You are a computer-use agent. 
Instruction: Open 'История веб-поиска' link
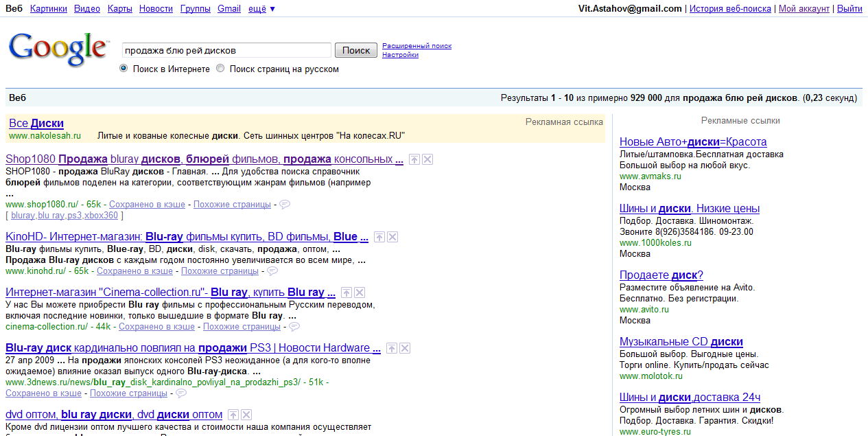[x=731, y=9]
